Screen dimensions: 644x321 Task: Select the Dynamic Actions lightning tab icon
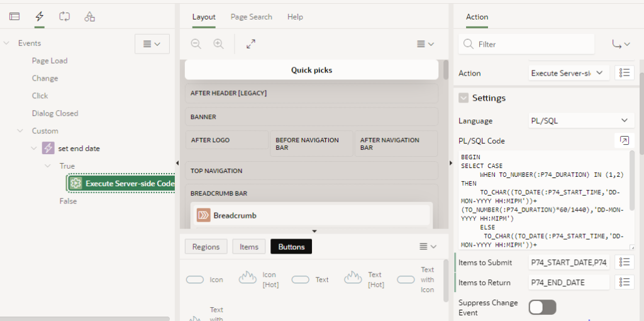(40, 16)
